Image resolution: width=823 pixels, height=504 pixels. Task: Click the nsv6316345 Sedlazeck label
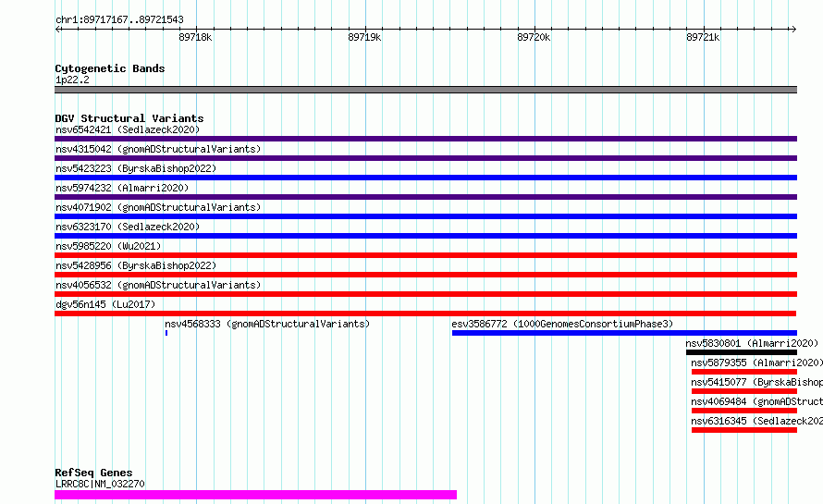pyautogui.click(x=756, y=421)
